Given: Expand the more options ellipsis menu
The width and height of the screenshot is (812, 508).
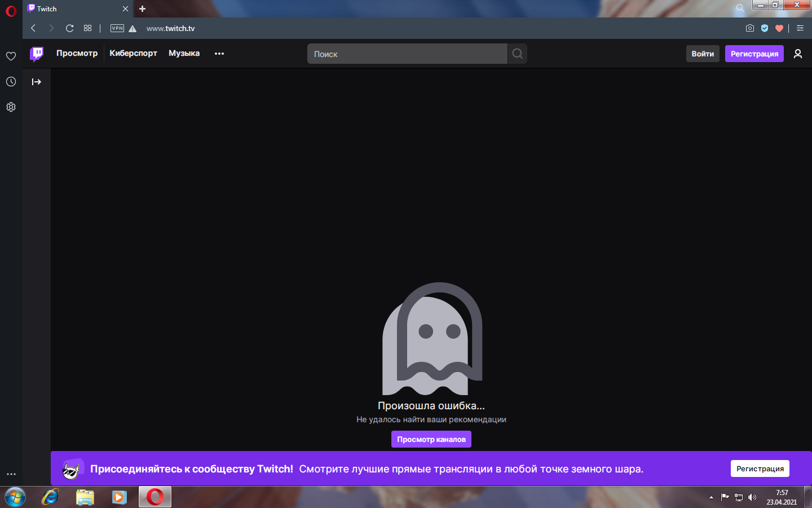Looking at the screenshot, I should pyautogui.click(x=219, y=54).
